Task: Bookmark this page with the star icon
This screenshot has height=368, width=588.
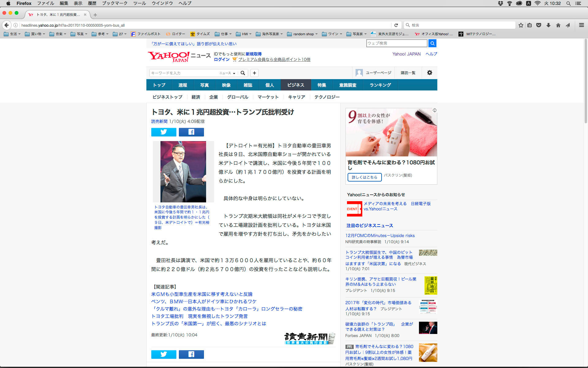Action: point(521,25)
